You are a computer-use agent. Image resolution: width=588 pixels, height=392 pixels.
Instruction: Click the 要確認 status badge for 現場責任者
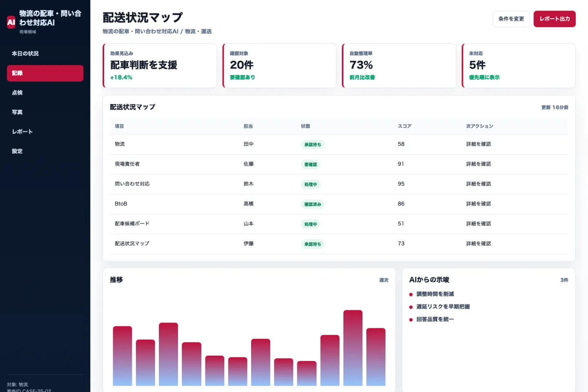311,165
